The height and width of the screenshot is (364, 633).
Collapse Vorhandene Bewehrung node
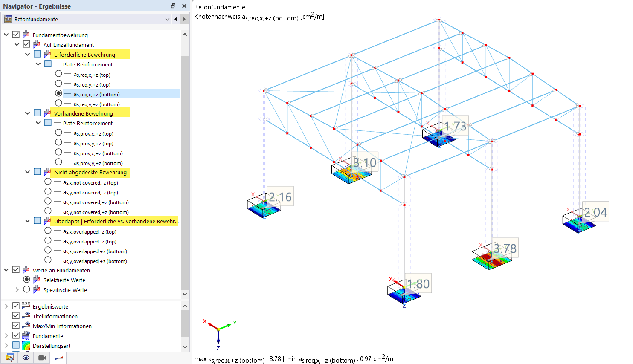click(28, 113)
